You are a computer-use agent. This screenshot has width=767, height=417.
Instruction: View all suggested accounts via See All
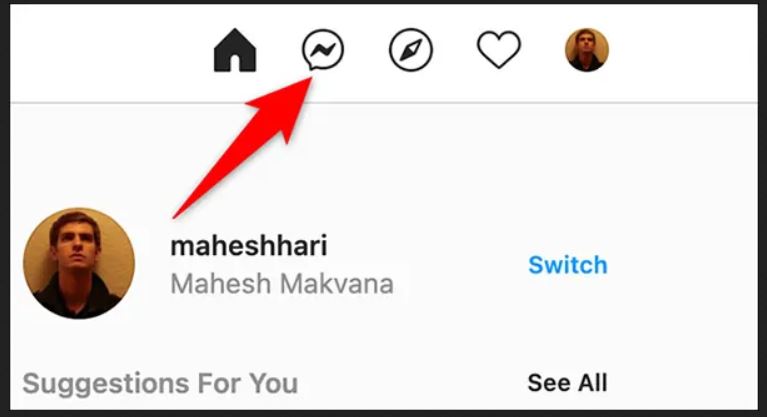[567, 383]
